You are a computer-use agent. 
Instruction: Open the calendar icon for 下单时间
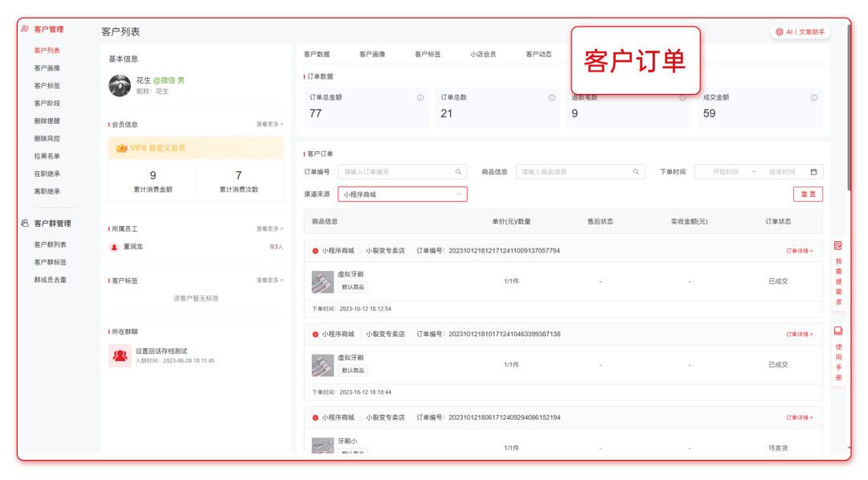coord(813,172)
